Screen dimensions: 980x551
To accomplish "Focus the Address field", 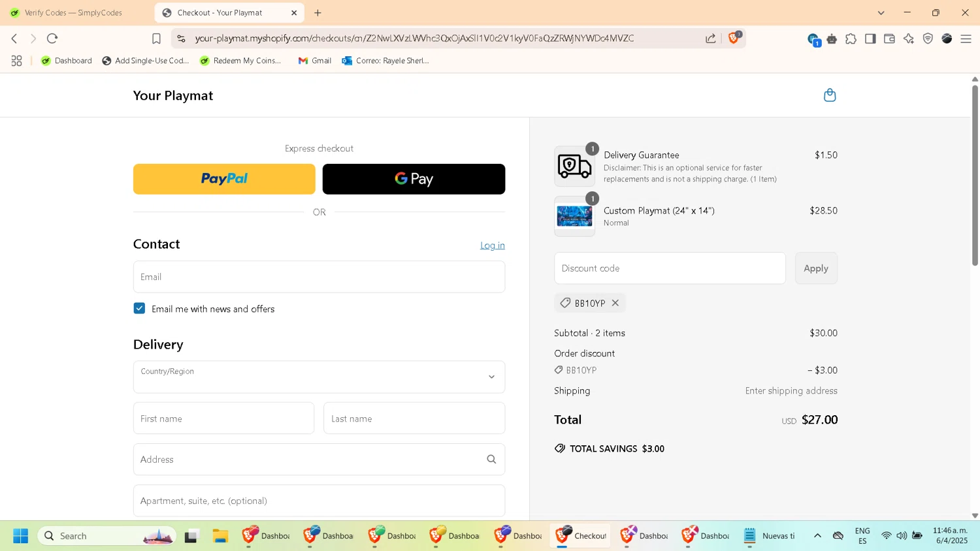I will pyautogui.click(x=319, y=460).
